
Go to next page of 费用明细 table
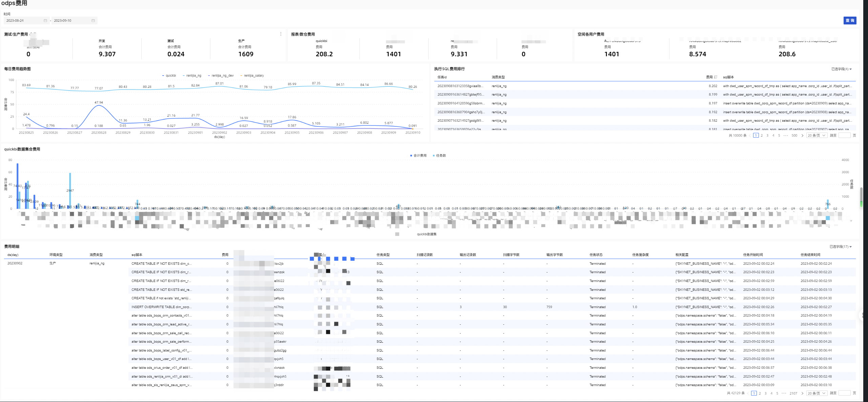click(802, 393)
